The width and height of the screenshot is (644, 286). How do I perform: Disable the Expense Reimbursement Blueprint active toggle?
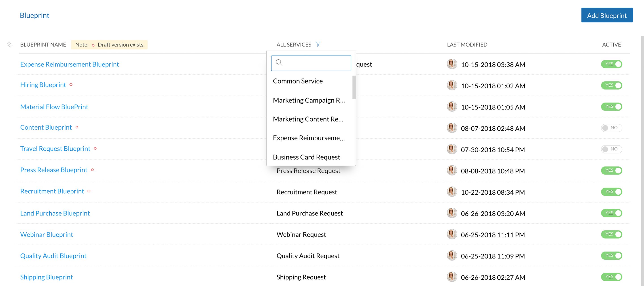click(611, 64)
